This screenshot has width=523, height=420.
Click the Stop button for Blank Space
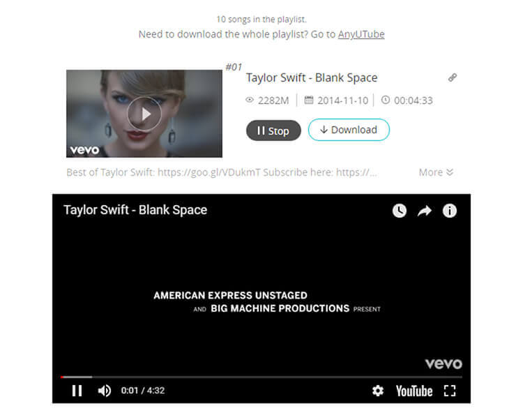pos(273,130)
